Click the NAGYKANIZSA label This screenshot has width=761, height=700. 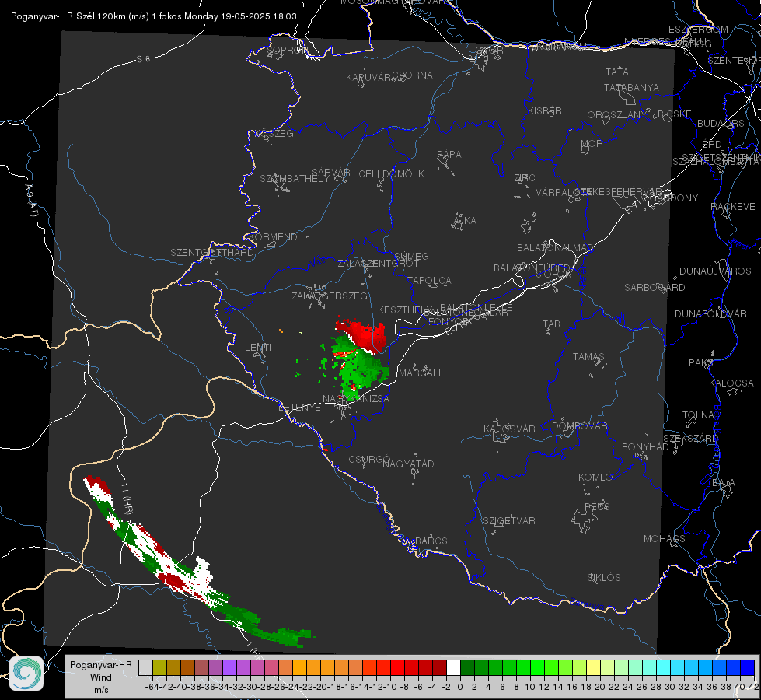pyautogui.click(x=356, y=399)
